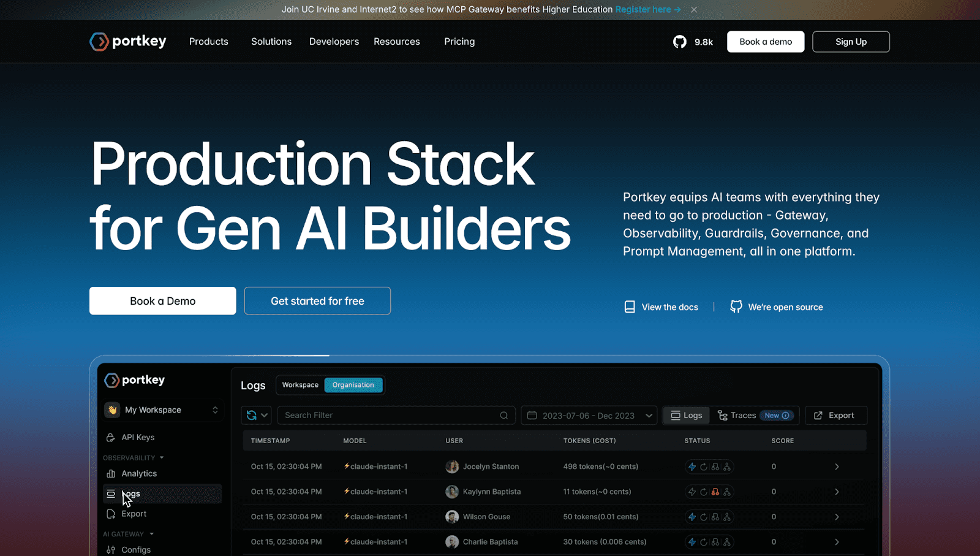Select the Traces view tab
This screenshot has width=980, height=556.
[x=737, y=415]
